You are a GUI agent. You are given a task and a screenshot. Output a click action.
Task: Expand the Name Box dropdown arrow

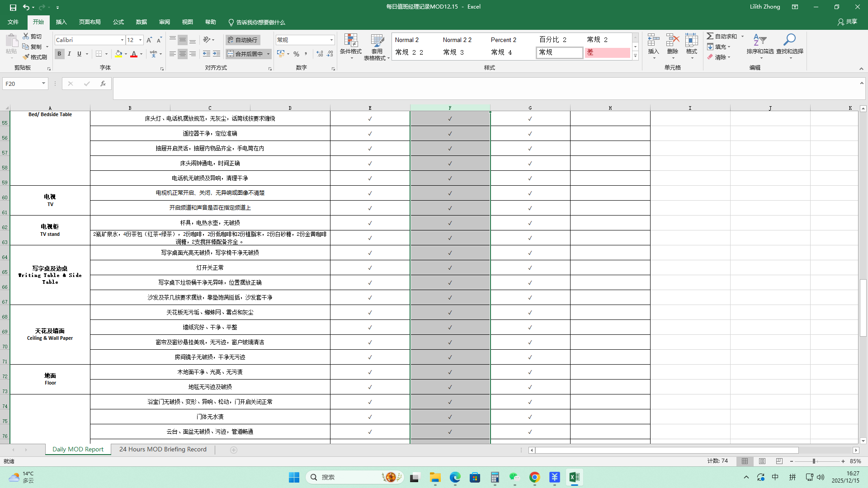[x=43, y=84]
